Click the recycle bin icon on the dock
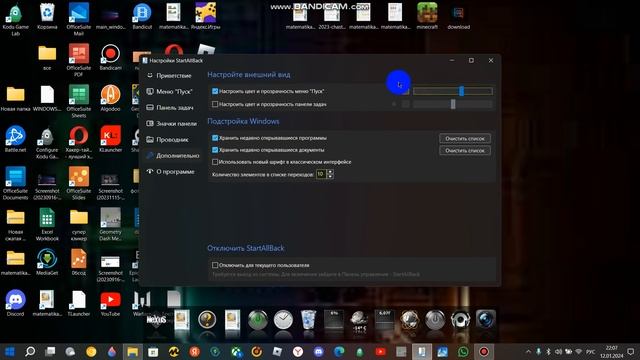Viewport: 640px width, 360px height. click(x=309, y=320)
